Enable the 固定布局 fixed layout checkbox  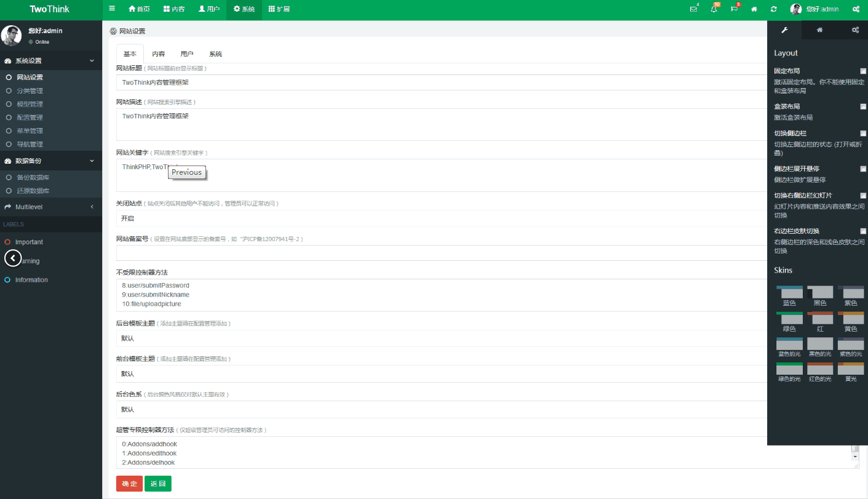[x=863, y=71]
